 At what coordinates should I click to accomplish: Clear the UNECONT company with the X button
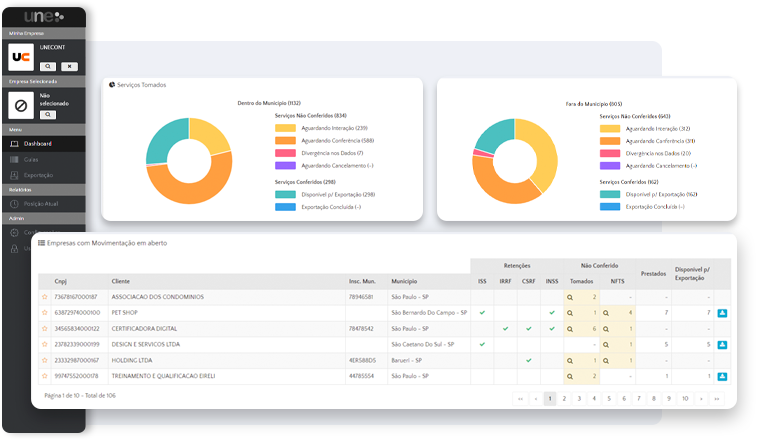[69, 66]
